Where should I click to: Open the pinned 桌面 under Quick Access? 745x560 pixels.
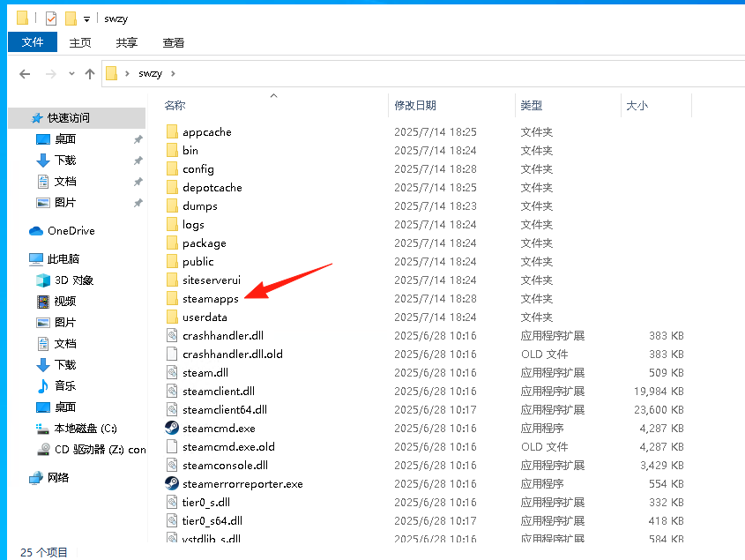[65, 139]
